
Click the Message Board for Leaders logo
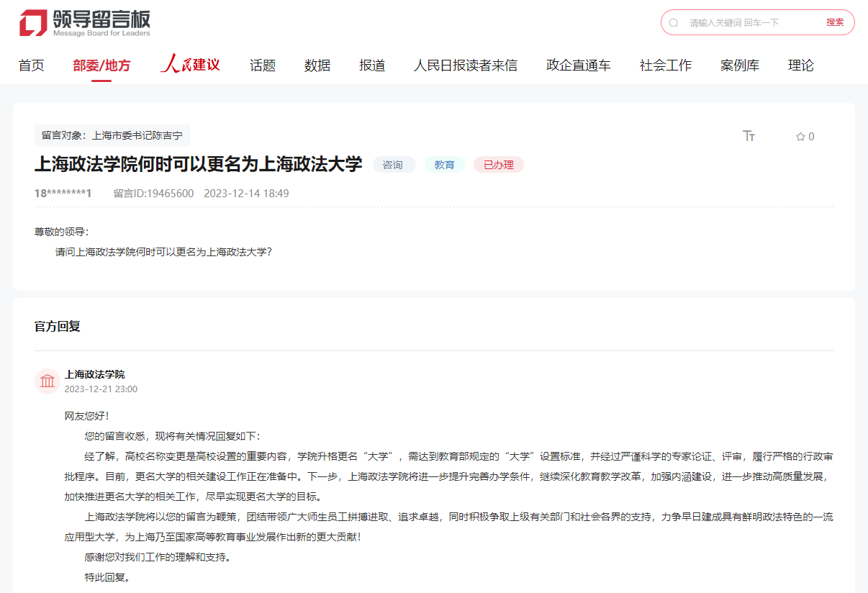coord(85,23)
